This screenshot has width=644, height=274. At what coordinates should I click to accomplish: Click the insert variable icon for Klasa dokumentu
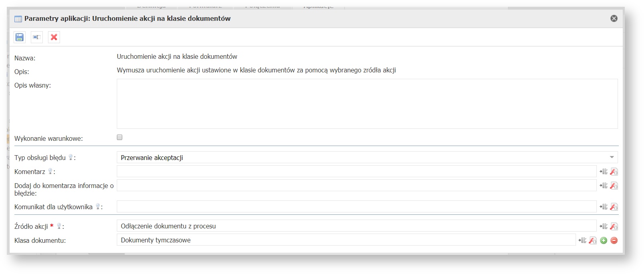[x=582, y=240]
